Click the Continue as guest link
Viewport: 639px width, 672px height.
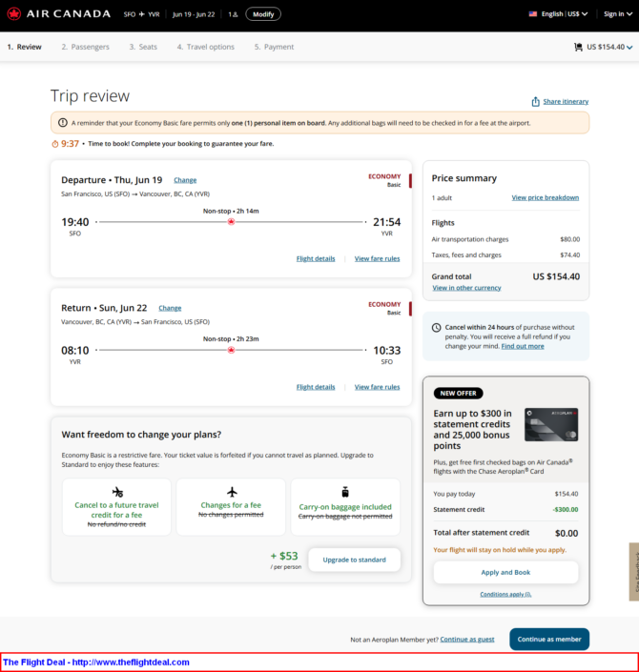coord(467,640)
